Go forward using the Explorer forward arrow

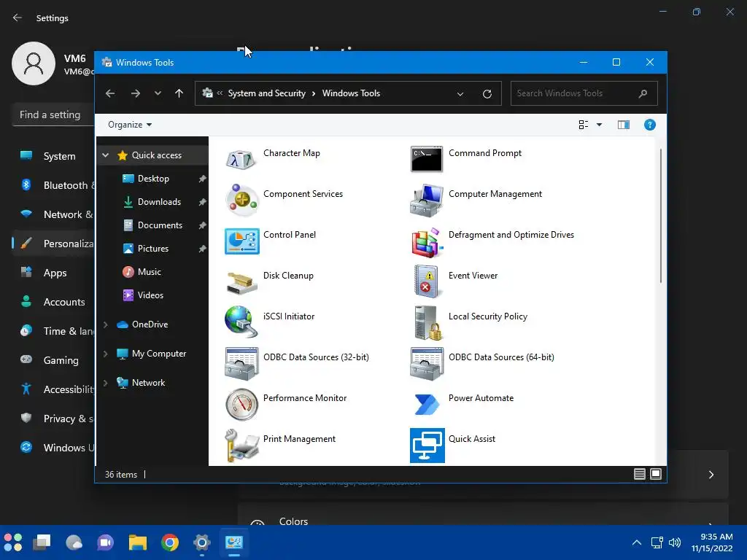click(x=136, y=93)
